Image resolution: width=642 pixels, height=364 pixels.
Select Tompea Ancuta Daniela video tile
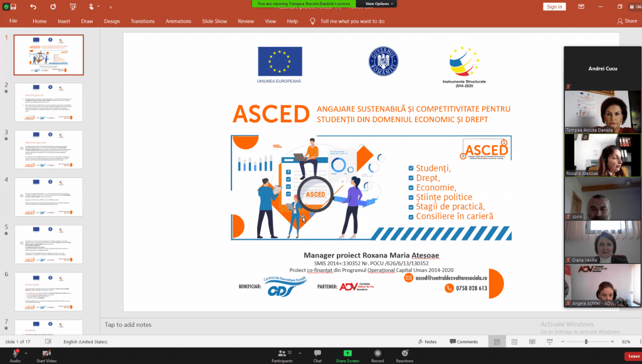pyautogui.click(x=603, y=112)
